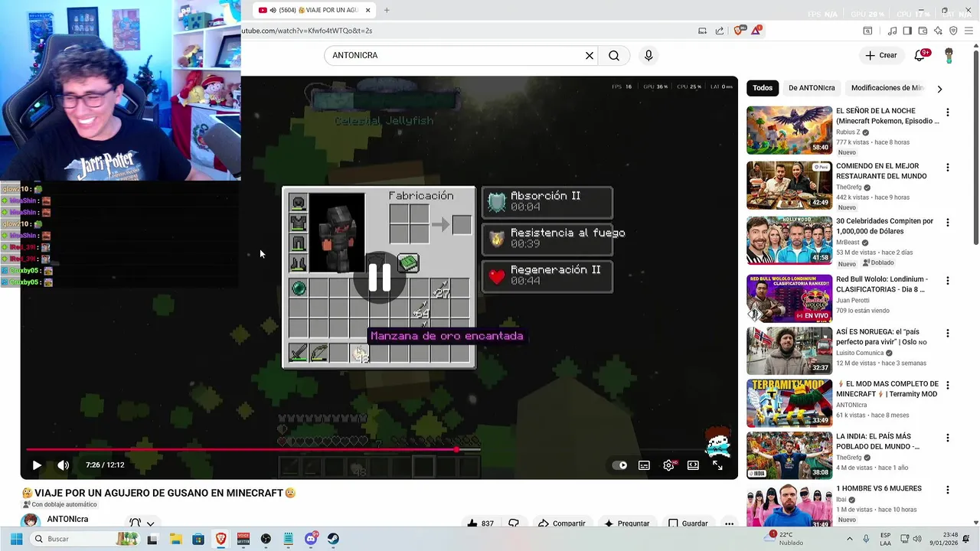This screenshot has width=980, height=551.
Task: Open the Red Bull Wololo live thumbnail
Action: tap(789, 298)
